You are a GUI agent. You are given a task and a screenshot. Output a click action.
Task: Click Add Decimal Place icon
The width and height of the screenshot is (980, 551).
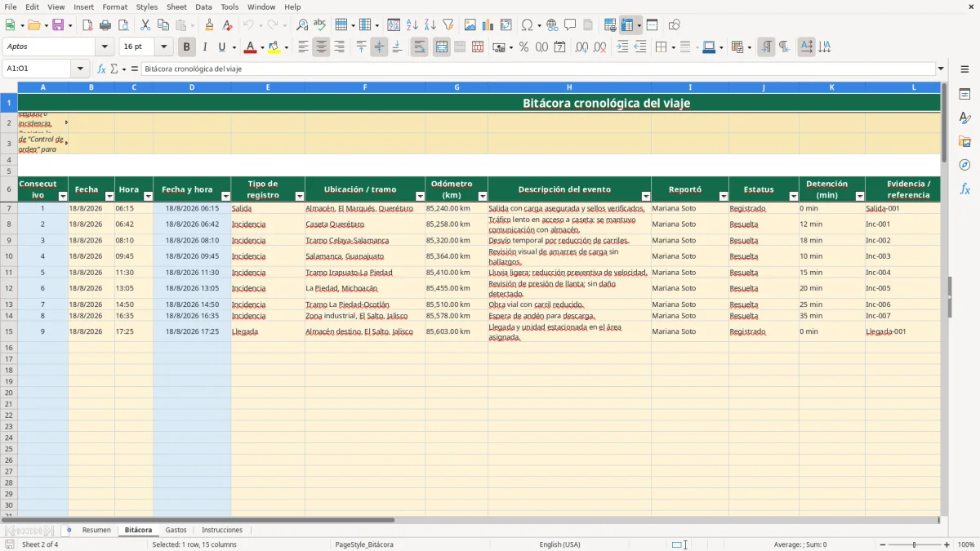click(x=582, y=47)
